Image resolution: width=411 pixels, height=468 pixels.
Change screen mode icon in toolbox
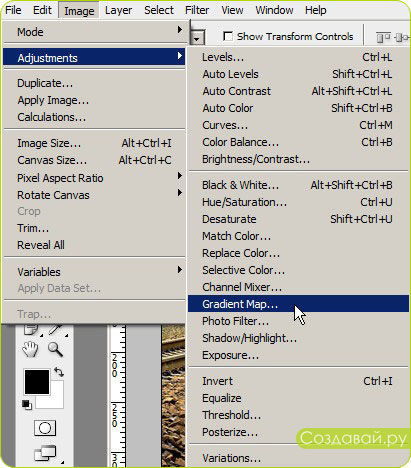tap(45, 453)
